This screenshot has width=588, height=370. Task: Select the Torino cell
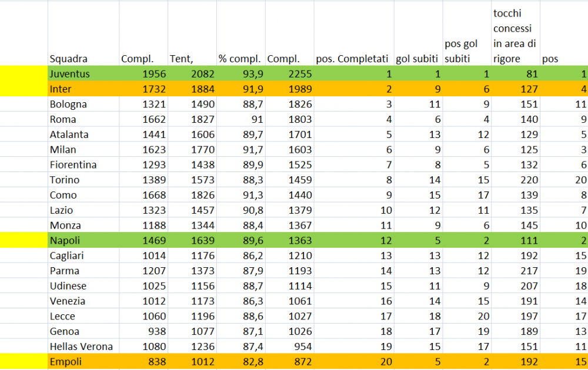(x=83, y=180)
